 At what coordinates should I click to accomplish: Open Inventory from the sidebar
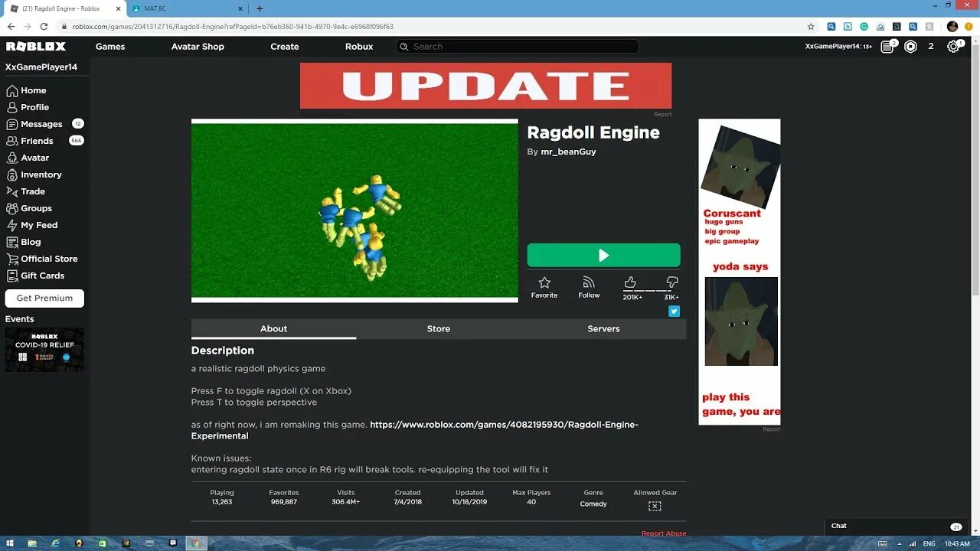pos(41,174)
